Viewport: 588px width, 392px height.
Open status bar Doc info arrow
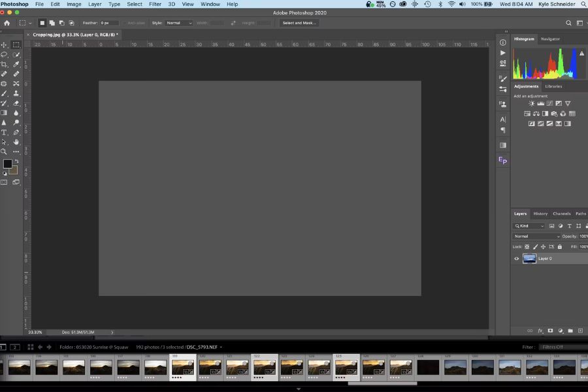click(x=112, y=333)
